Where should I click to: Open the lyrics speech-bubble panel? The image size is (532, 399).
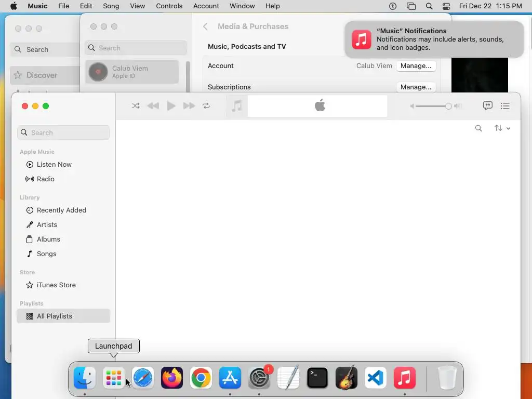click(x=487, y=106)
